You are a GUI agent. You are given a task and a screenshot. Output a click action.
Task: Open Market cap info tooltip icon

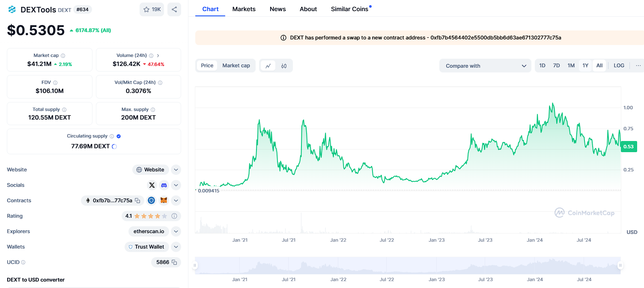63,56
